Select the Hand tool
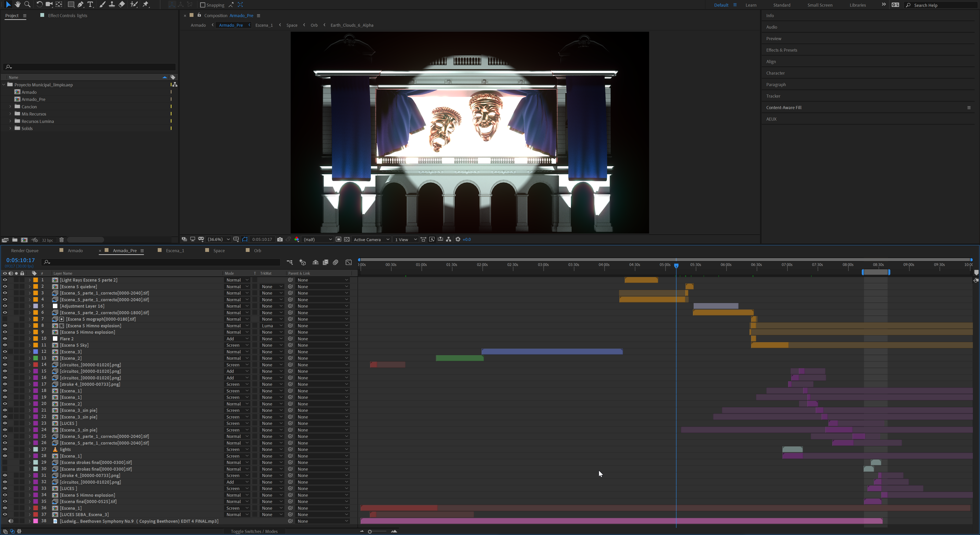 click(18, 5)
